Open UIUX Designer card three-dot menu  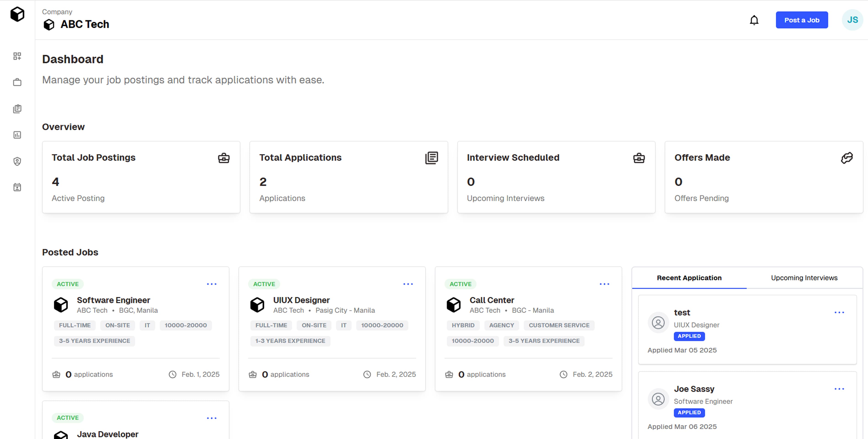(x=408, y=284)
